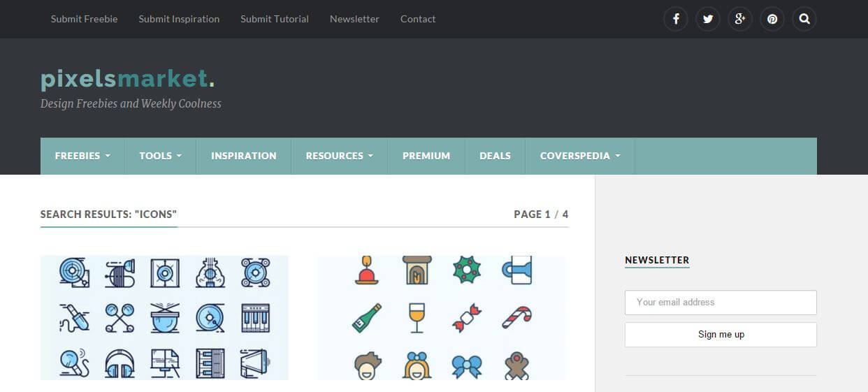The width and height of the screenshot is (868, 392).
Task: Click the NEWSLETTER sidebar heading
Action: pyautogui.click(x=657, y=260)
